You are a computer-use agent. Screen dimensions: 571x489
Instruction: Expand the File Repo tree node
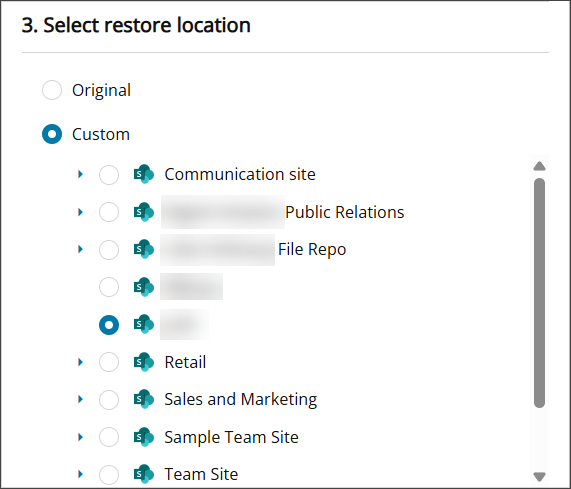click(x=80, y=249)
